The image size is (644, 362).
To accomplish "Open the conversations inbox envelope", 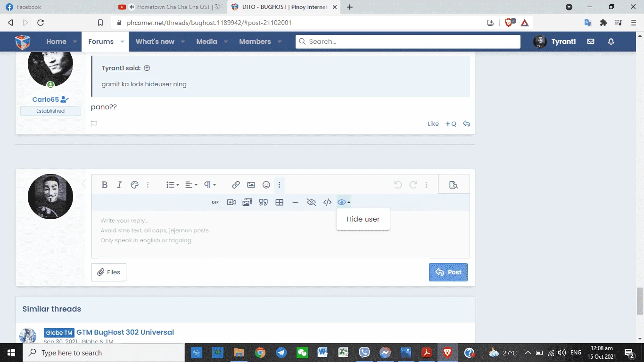I will pos(591,41).
